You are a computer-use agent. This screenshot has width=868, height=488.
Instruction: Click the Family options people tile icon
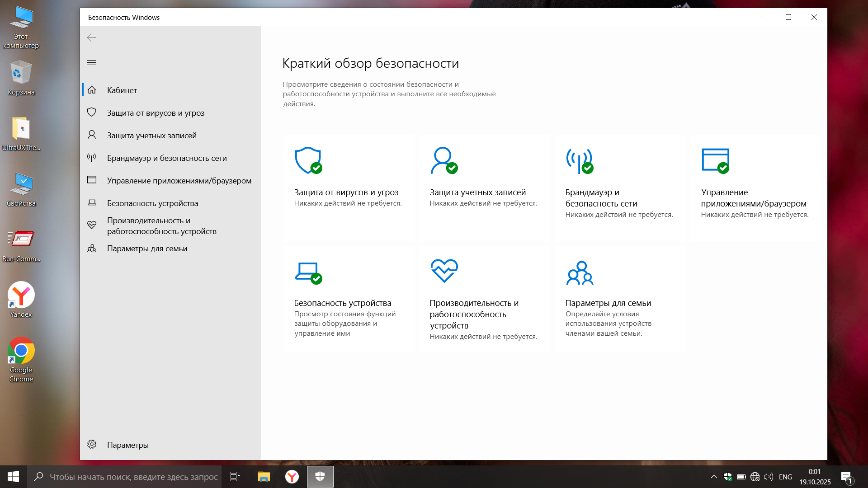click(580, 272)
